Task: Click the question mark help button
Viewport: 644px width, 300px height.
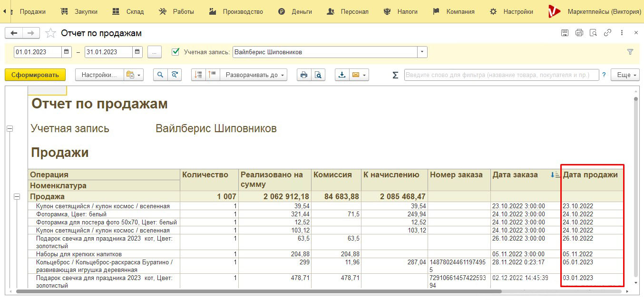Action: (604, 75)
